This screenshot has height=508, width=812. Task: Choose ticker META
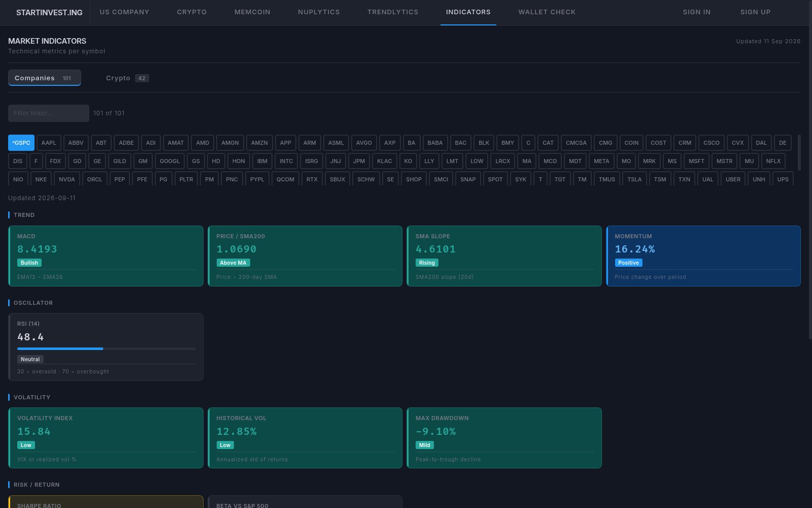coord(601,161)
